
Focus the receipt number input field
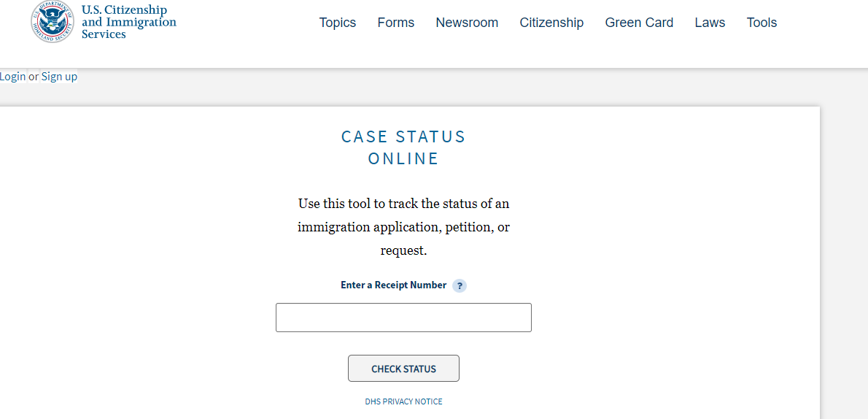click(403, 318)
